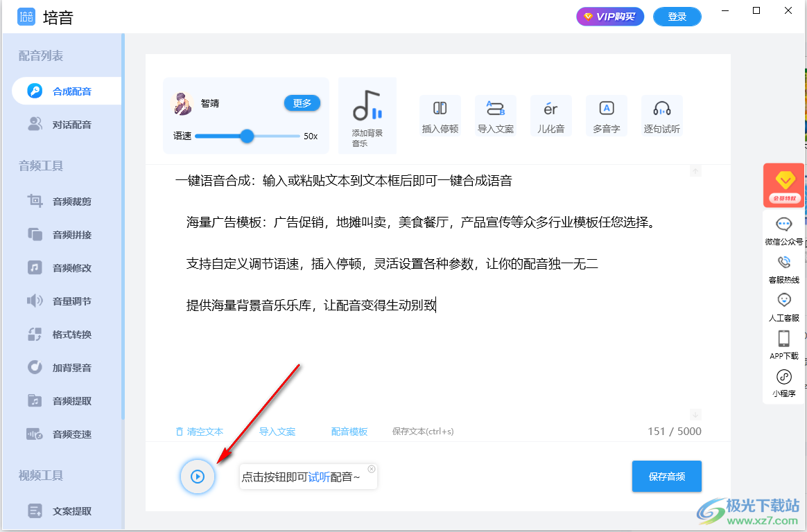This screenshot has height=532, width=807.
Task: Click the 登录 button
Action: pyautogui.click(x=677, y=17)
